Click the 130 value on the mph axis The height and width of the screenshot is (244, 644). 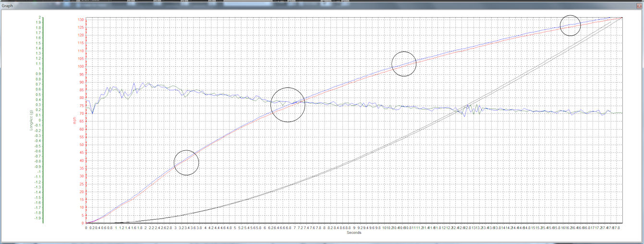[81, 20]
